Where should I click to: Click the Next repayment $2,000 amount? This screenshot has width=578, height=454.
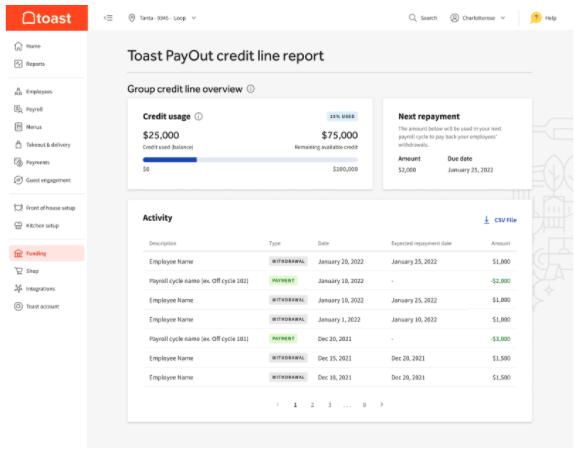407,170
